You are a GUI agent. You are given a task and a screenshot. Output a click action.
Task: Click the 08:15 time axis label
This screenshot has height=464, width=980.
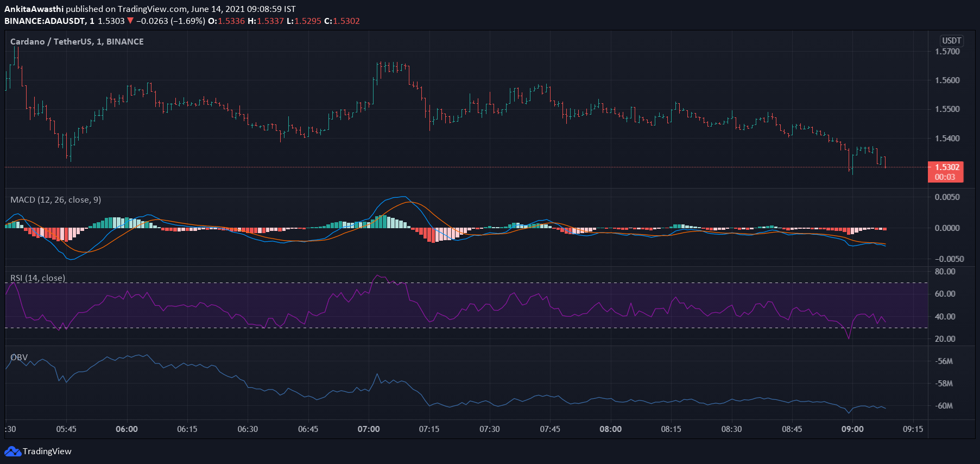click(x=671, y=429)
